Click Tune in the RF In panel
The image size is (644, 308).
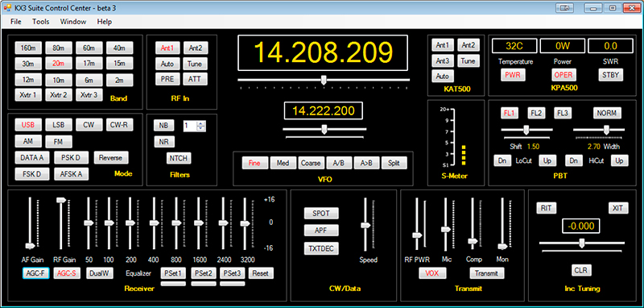click(195, 64)
